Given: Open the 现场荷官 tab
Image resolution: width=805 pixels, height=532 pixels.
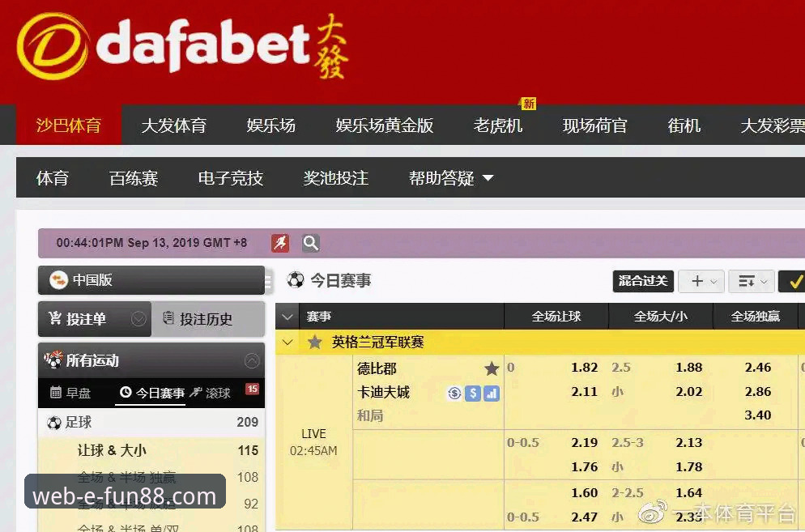Looking at the screenshot, I should tap(594, 126).
